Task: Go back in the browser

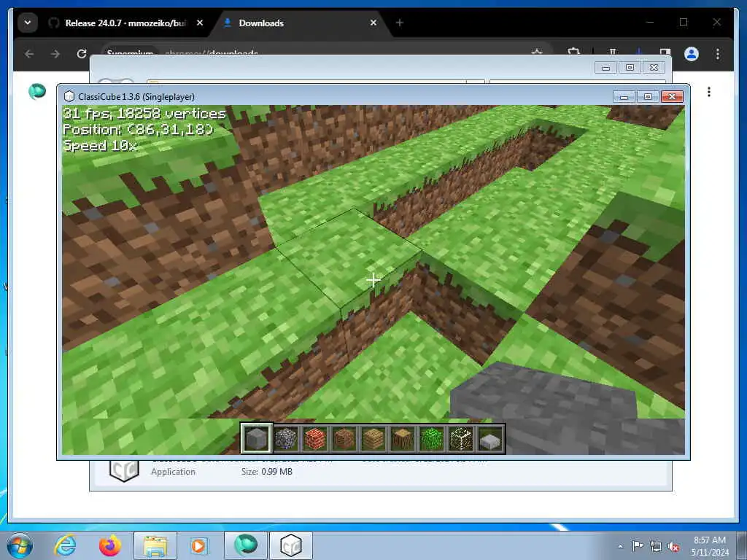Action: pyautogui.click(x=29, y=54)
